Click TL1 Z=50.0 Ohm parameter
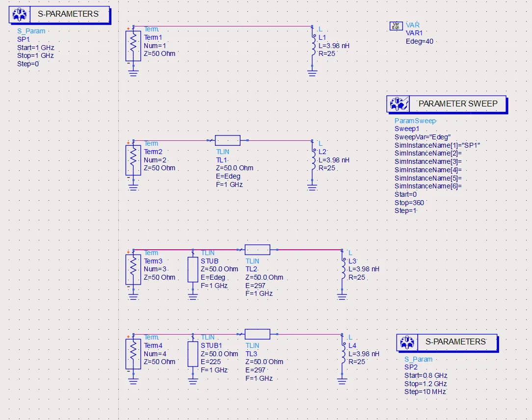 pyautogui.click(x=235, y=168)
